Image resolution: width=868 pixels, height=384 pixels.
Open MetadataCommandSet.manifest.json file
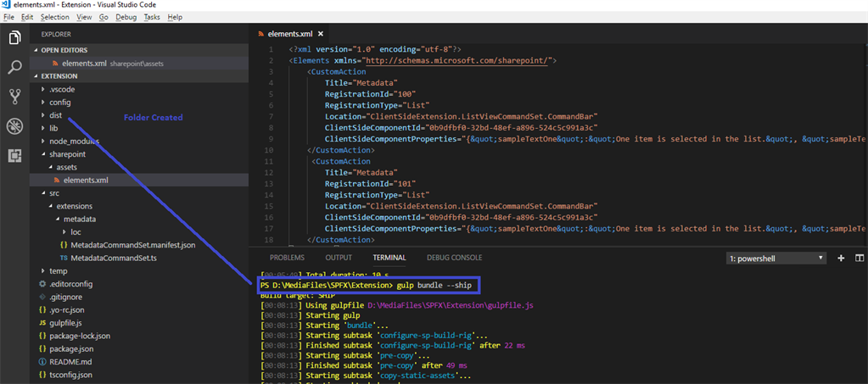[133, 245]
